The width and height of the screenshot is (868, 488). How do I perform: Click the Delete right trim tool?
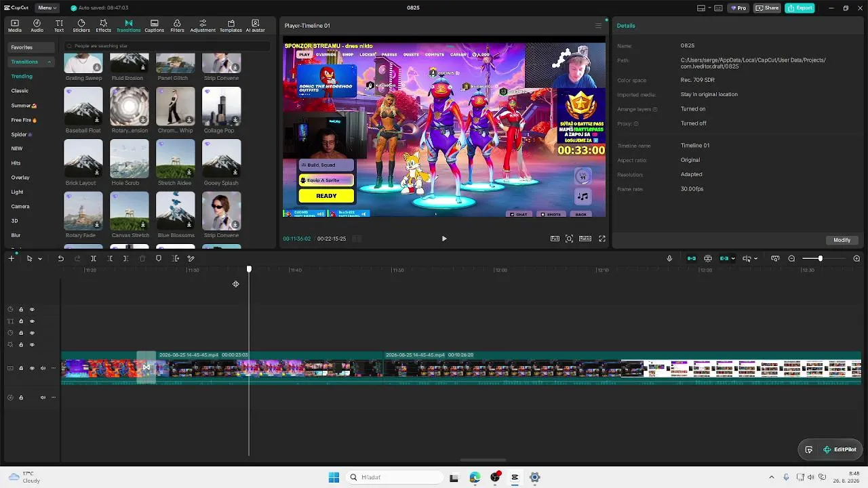pyautogui.click(x=126, y=258)
